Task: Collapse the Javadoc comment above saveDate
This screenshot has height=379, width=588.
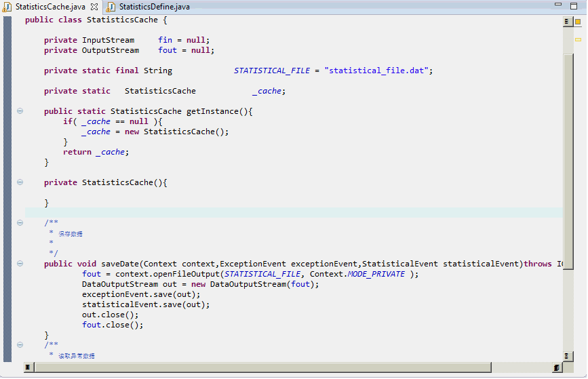Action: tap(20, 222)
